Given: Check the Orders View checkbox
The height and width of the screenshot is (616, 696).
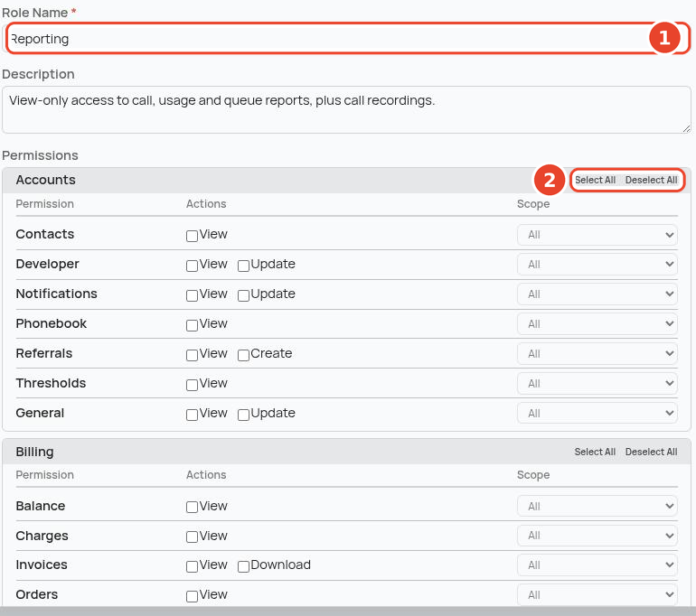Looking at the screenshot, I should (192, 595).
